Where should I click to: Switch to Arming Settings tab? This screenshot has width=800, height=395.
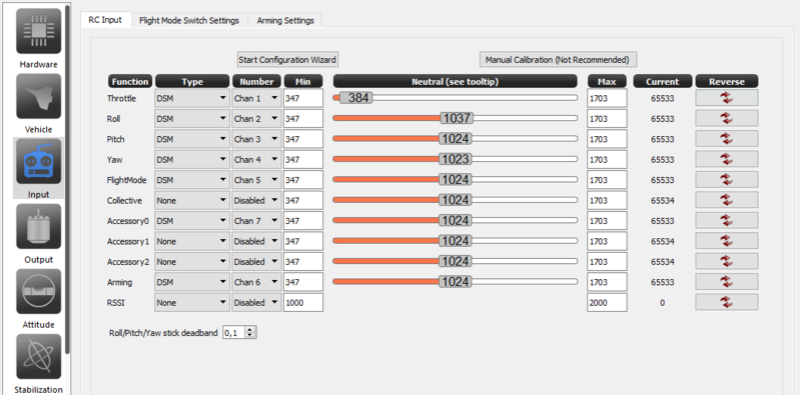tap(285, 20)
